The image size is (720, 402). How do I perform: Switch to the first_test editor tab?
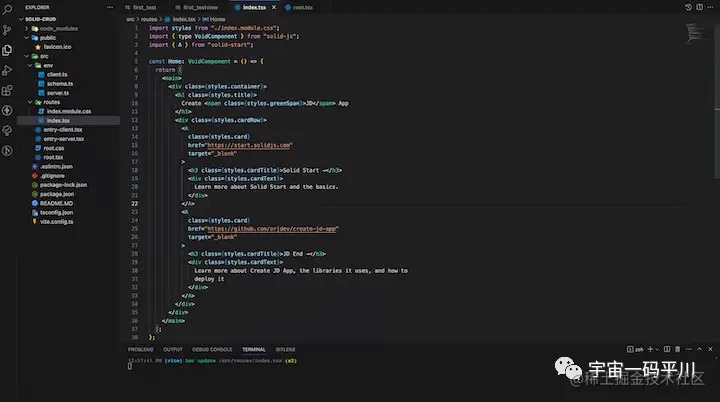click(144, 7)
